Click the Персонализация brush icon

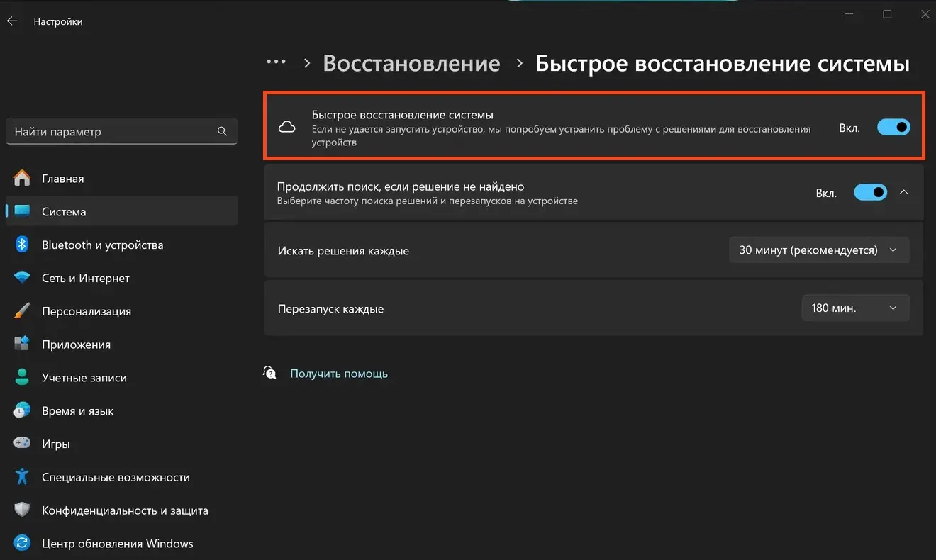coord(22,311)
